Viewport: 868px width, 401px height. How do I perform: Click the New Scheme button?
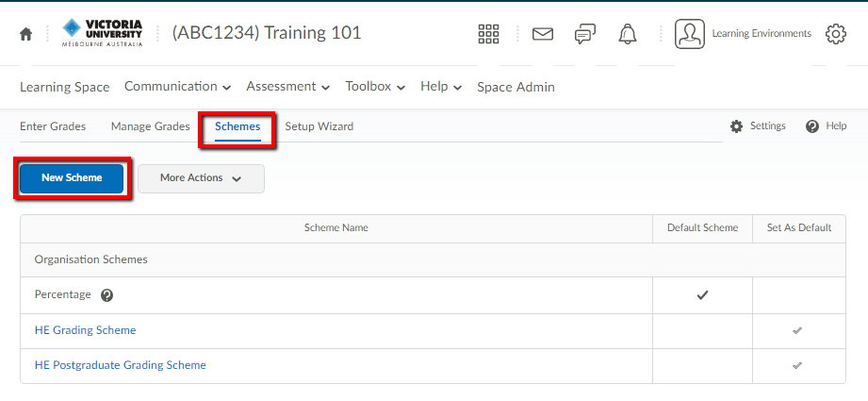[x=72, y=178]
